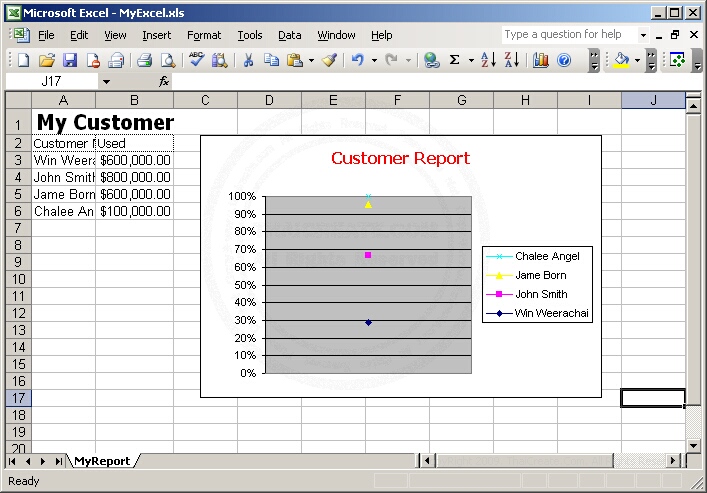The image size is (707, 493).
Task: Click the E-mail toolbar icon
Action: click(x=116, y=60)
